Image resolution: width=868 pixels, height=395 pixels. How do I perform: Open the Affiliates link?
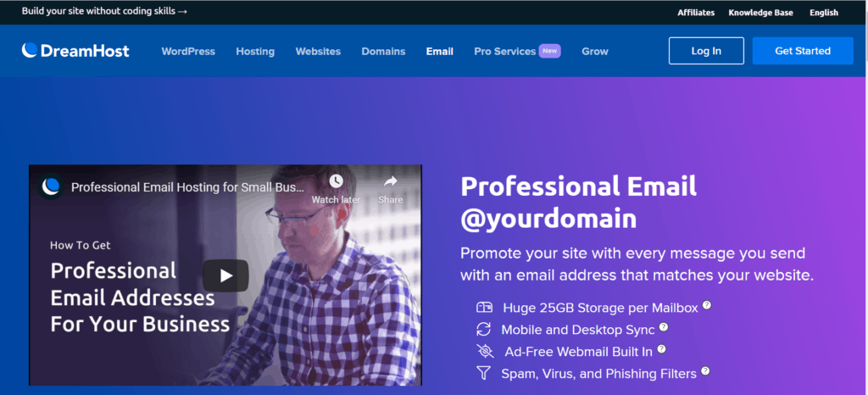[696, 12]
